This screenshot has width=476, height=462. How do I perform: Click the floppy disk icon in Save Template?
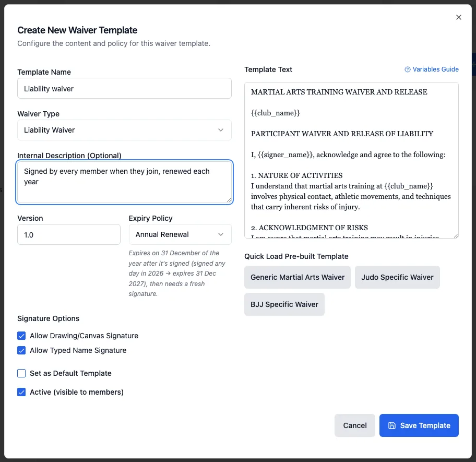392,425
